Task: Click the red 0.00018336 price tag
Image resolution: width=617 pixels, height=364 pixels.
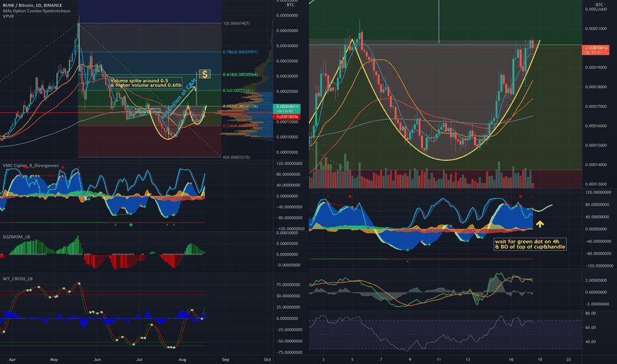Action: 287,117
